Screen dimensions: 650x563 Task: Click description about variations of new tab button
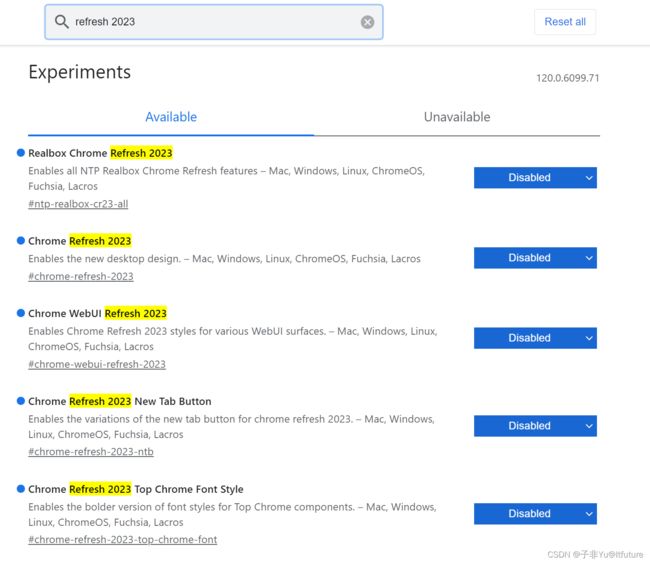point(231,427)
